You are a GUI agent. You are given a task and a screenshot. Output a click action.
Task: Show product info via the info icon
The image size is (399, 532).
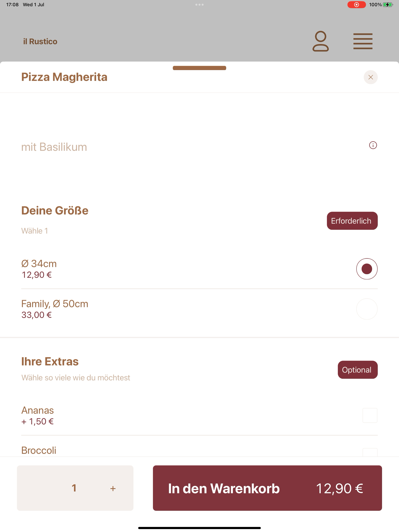coord(373,145)
